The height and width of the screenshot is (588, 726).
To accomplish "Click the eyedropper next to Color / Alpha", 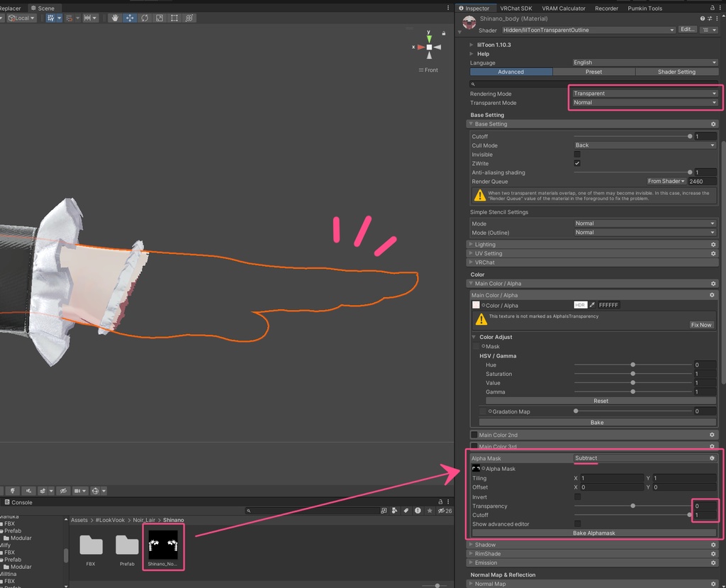I will click(592, 305).
